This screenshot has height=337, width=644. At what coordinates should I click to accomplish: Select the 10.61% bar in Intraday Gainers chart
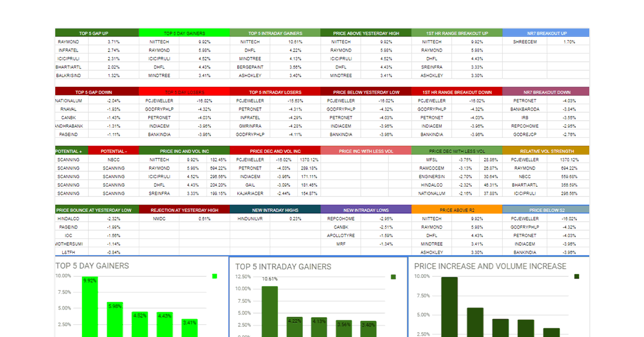[270, 311]
